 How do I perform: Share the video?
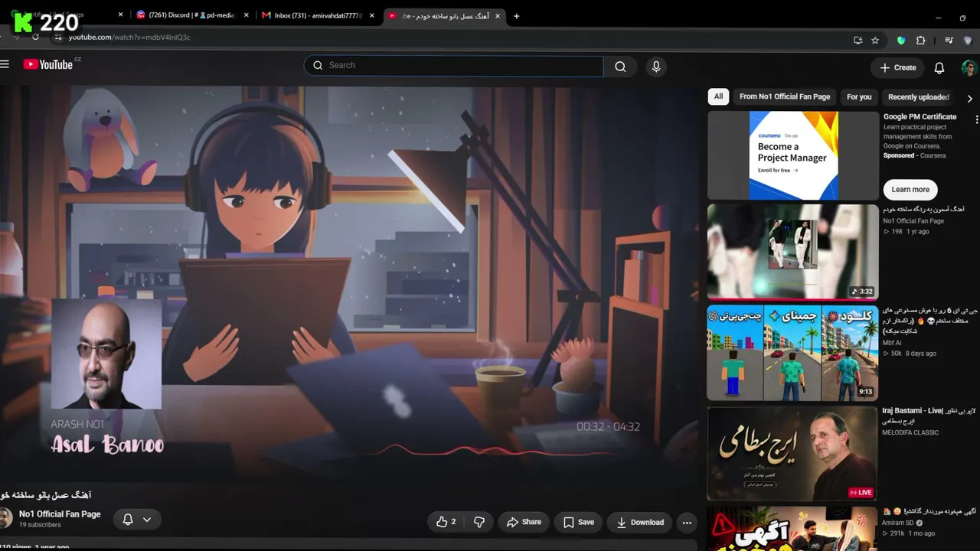(x=524, y=522)
